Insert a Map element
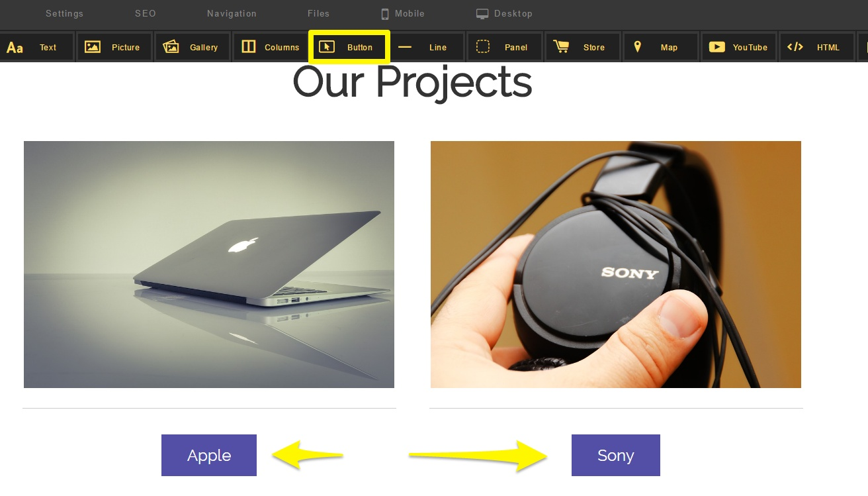Viewport: 868px width, 496px height. (x=661, y=47)
